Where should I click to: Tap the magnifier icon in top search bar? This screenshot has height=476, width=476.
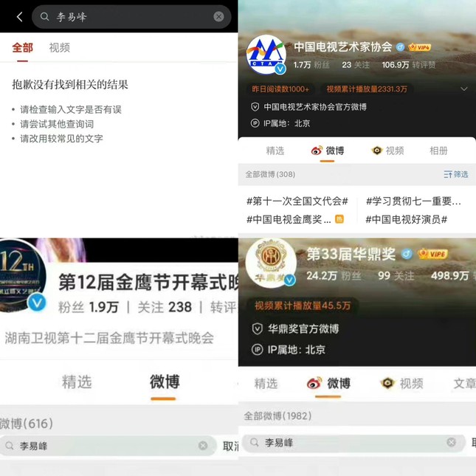44,16
